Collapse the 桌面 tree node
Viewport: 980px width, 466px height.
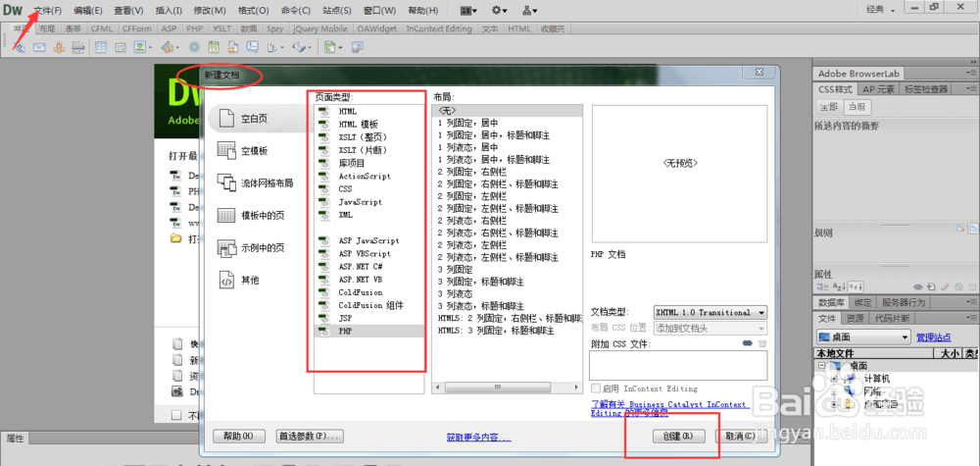coord(822,366)
